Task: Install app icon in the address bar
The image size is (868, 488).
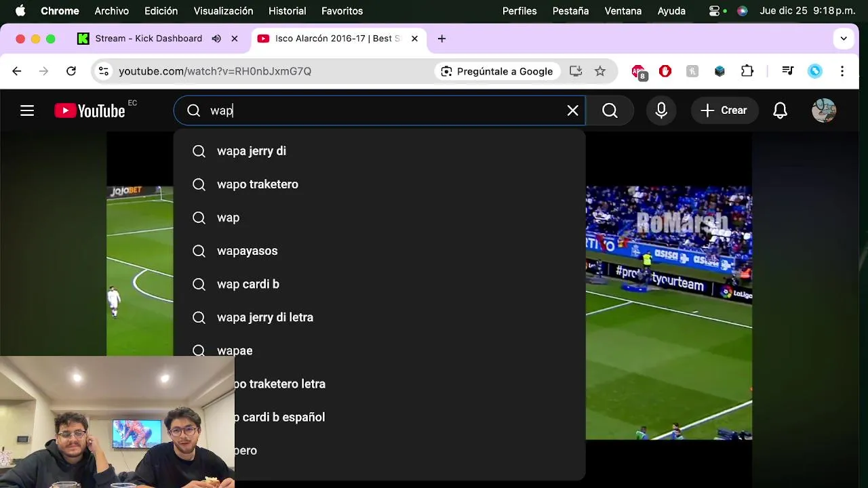Action: pos(576,71)
